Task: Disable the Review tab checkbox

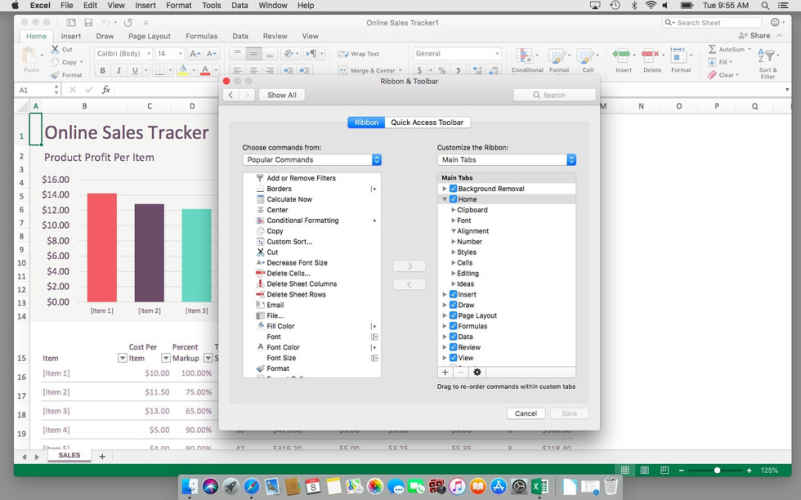Action: pos(453,347)
